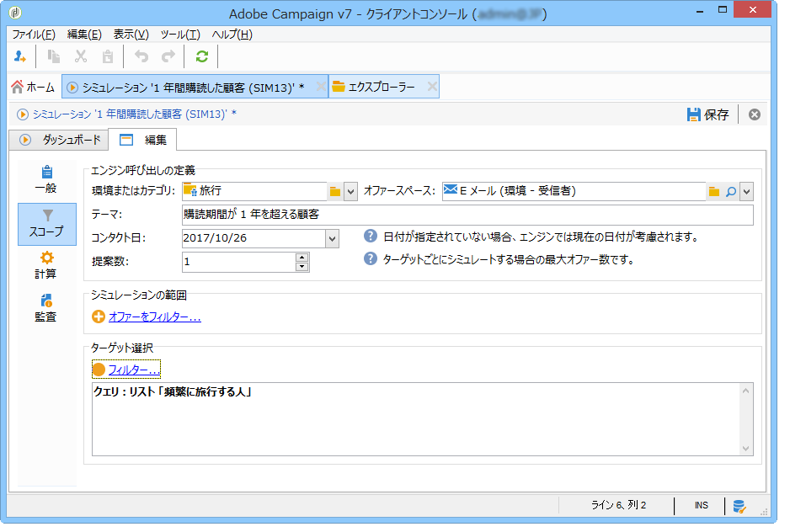Select the スコープ funnel section
Image resolution: width=790 pixels, height=532 pixels.
[47, 224]
